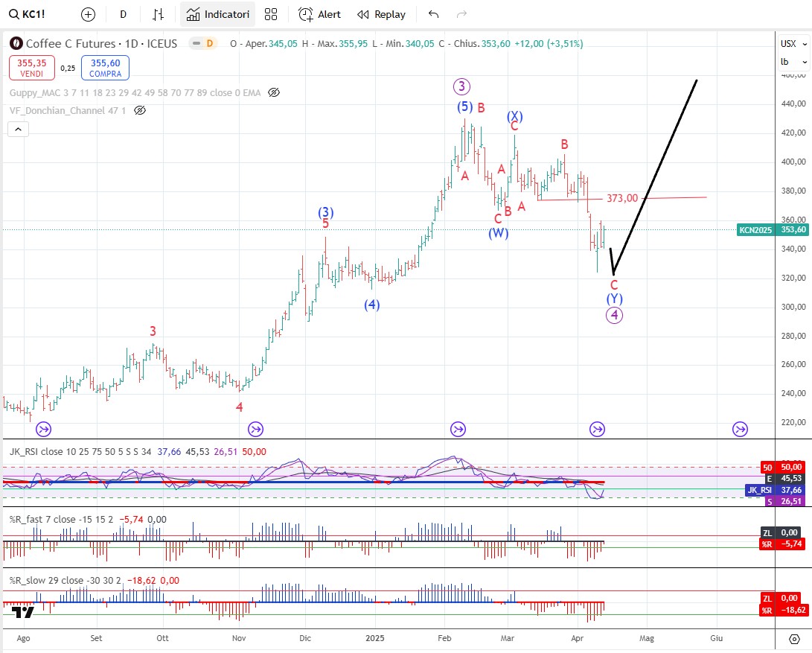The width and height of the screenshot is (812, 653).
Task: Open the chart bar style selector
Action: point(158,14)
